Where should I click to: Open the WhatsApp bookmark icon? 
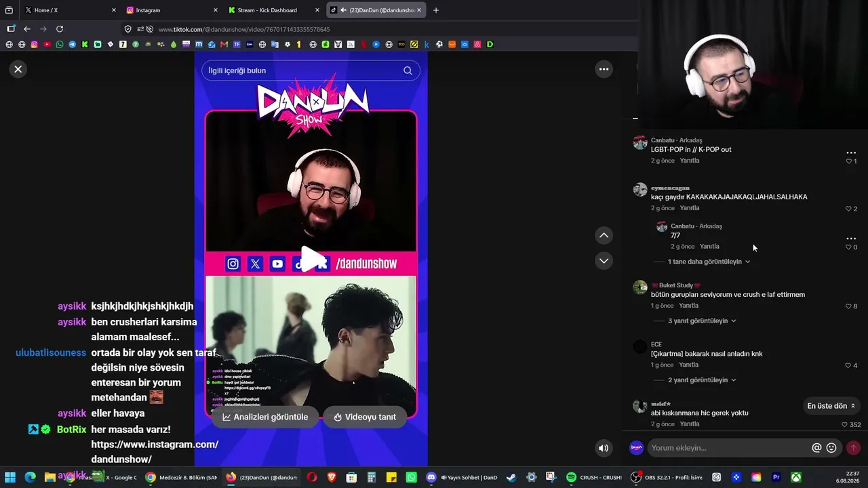tap(60, 45)
